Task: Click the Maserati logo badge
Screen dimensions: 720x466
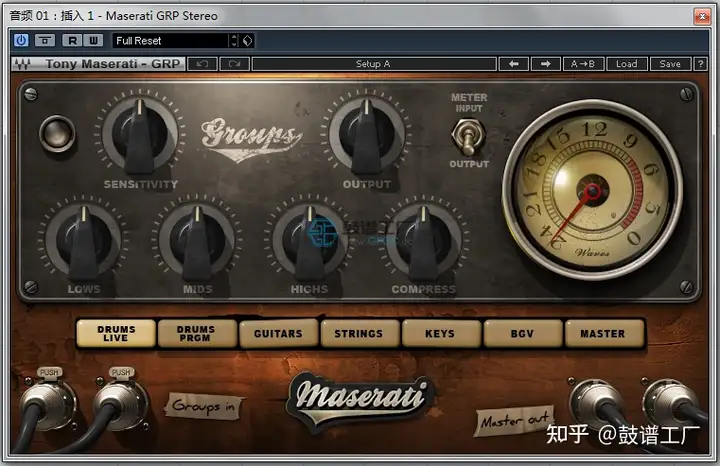Action: tap(361, 400)
